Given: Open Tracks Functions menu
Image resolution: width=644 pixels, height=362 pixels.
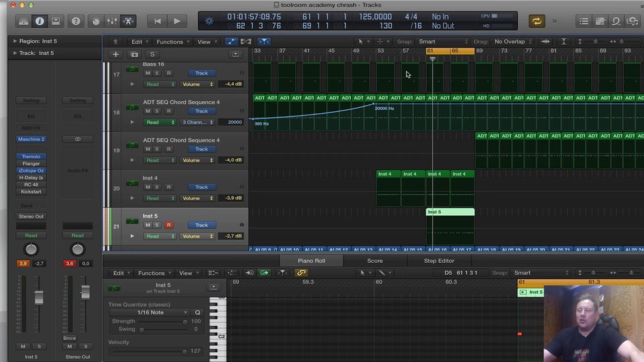Looking at the screenshot, I should pos(172,42).
